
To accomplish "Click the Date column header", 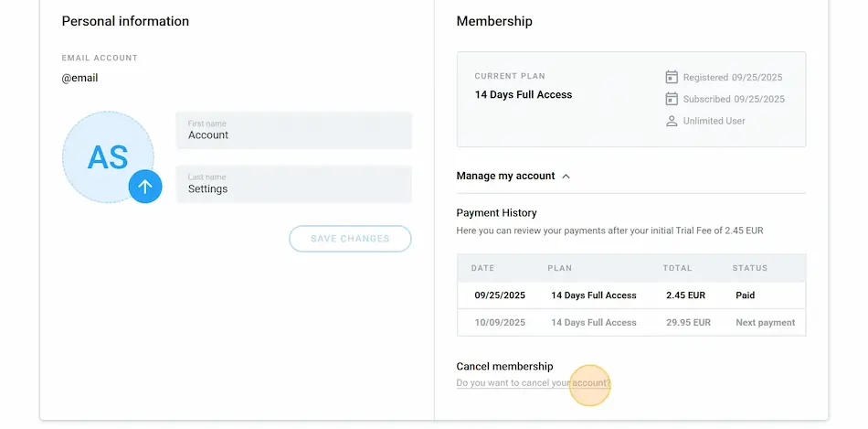I will point(482,268).
